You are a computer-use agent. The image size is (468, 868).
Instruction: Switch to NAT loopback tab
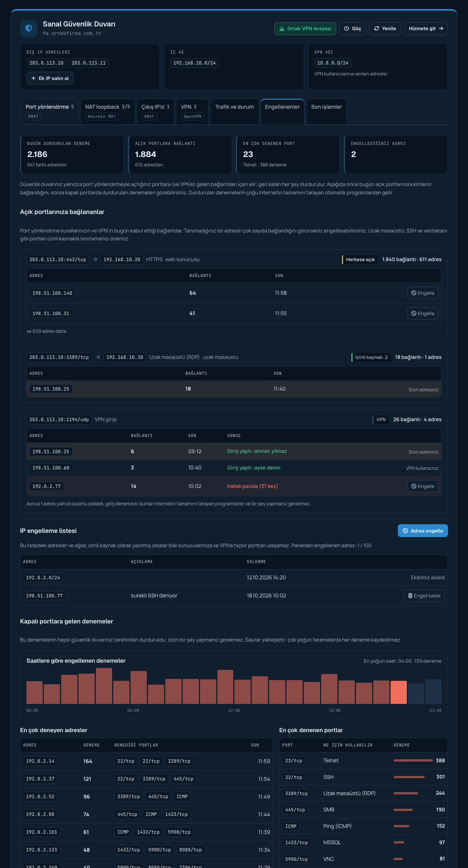[108, 112]
